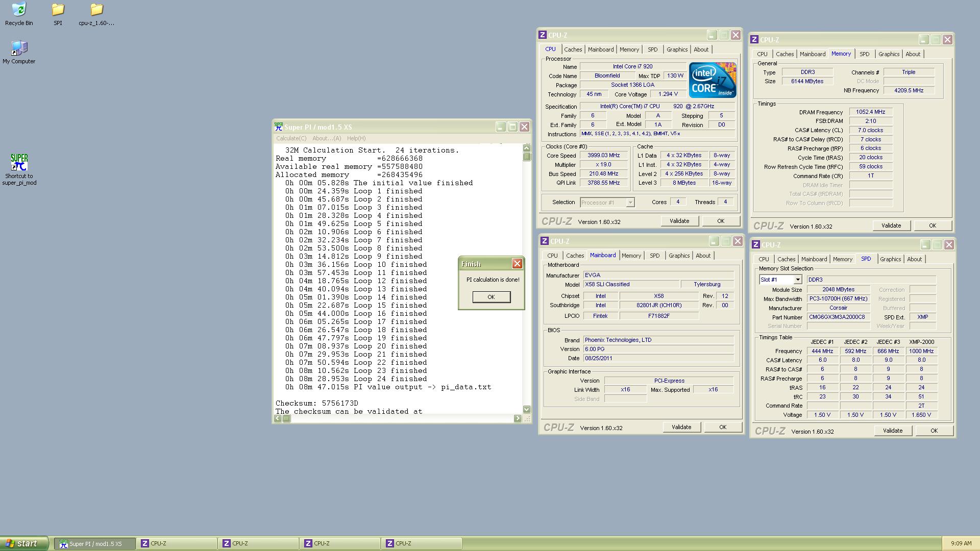Click OK in the Memory window
This screenshot has height=551, width=980.
(x=933, y=226)
